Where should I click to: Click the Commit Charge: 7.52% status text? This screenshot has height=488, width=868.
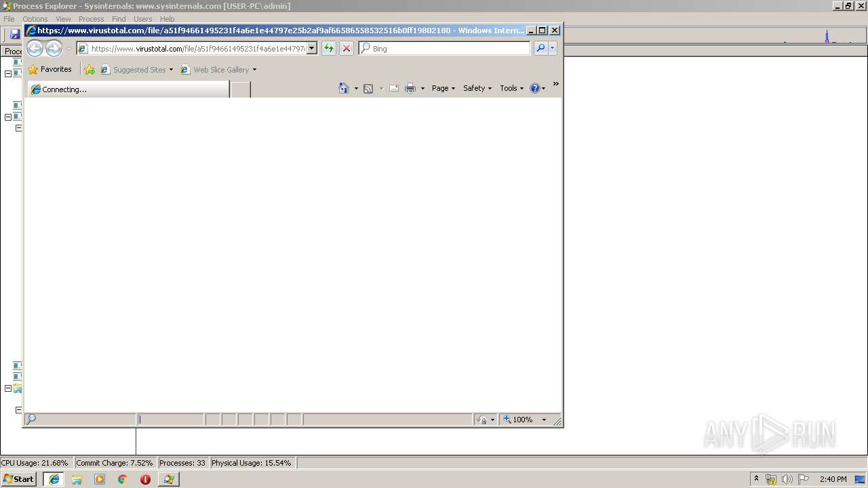click(115, 463)
